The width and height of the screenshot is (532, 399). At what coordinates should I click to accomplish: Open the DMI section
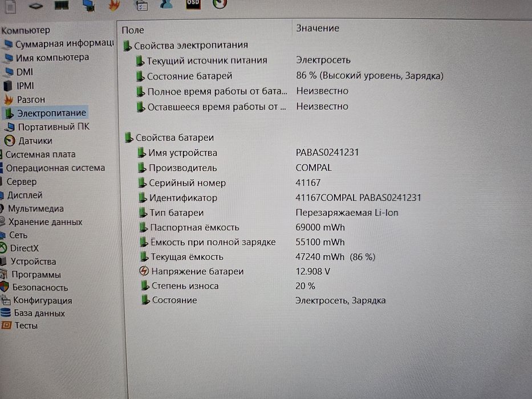pos(19,72)
